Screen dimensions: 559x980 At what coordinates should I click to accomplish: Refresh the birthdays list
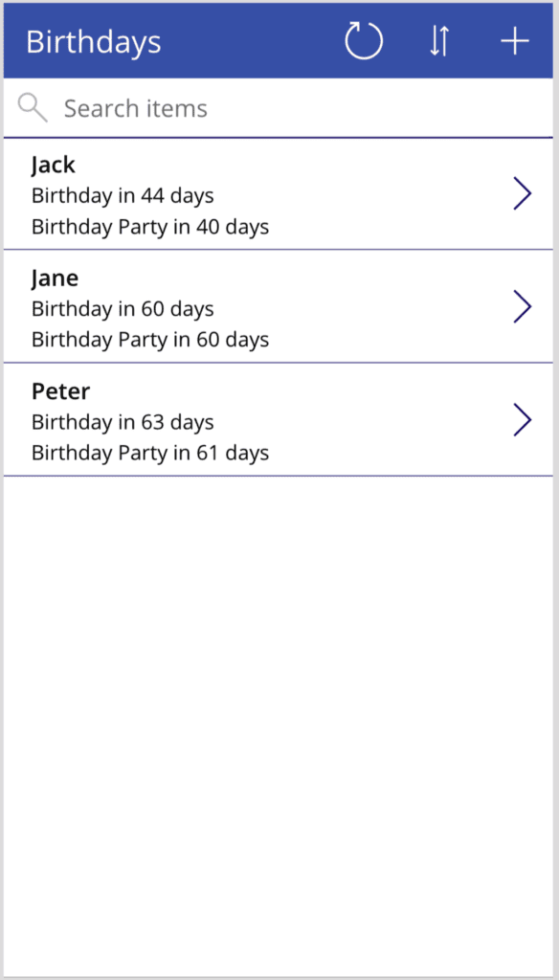tap(364, 40)
